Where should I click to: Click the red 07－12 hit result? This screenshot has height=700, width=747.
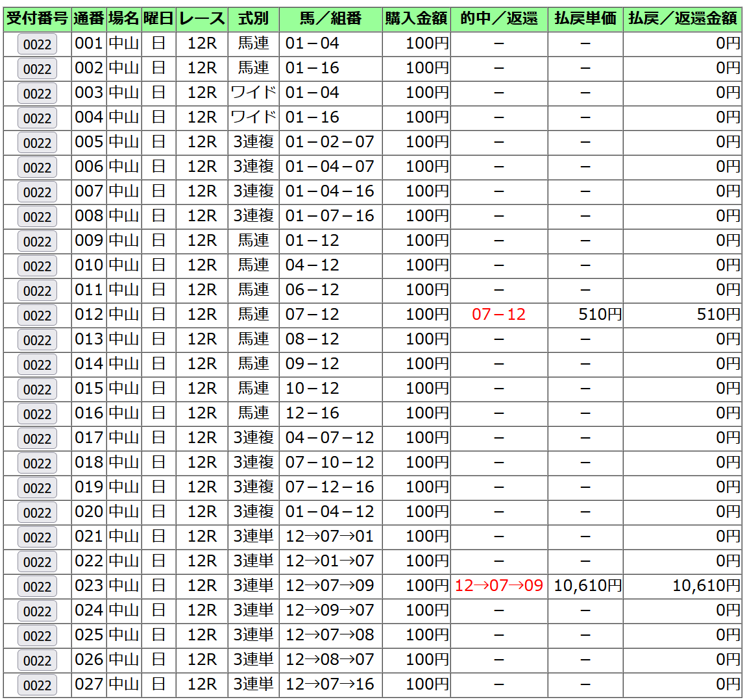click(x=498, y=315)
